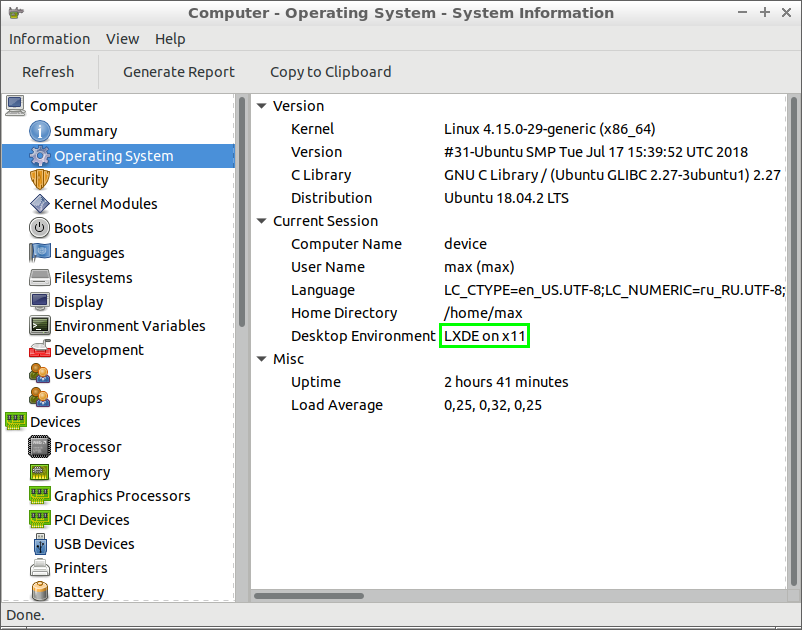This screenshot has width=802, height=630.
Task: Click the Filesystems drive icon
Action: click(x=39, y=278)
